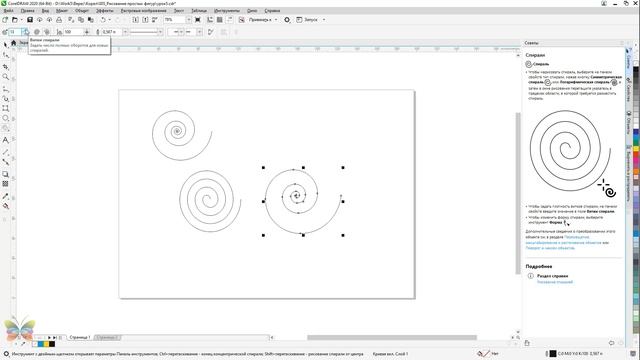Open Properties (Свойства) docker side tab
This screenshot has height=360, width=640.
(629, 90)
